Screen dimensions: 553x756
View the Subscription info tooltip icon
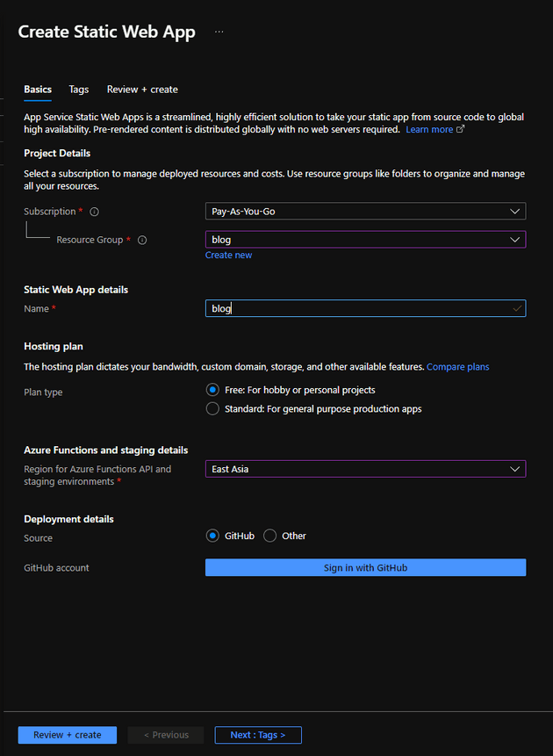click(x=93, y=211)
